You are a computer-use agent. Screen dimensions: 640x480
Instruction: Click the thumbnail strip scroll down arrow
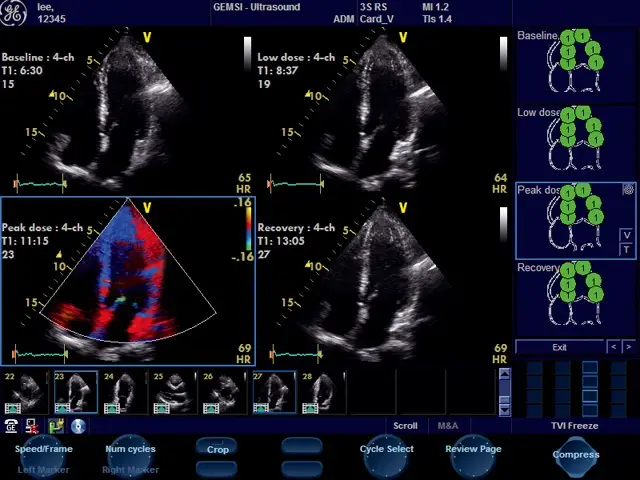tap(505, 410)
